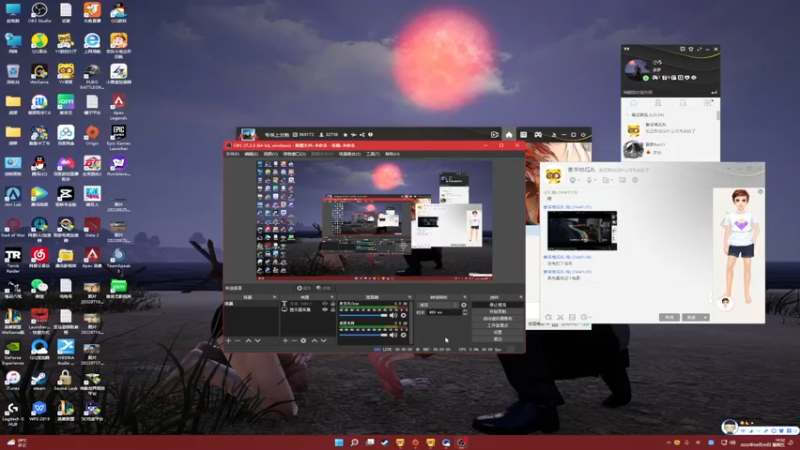Open the send button dropdown arrow in chat

pos(706,317)
